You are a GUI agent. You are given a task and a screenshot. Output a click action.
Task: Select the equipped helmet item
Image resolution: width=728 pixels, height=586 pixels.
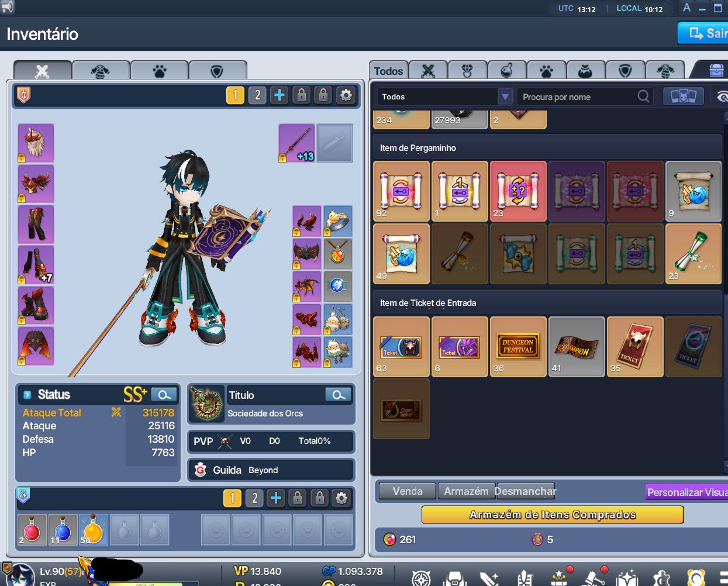36,143
